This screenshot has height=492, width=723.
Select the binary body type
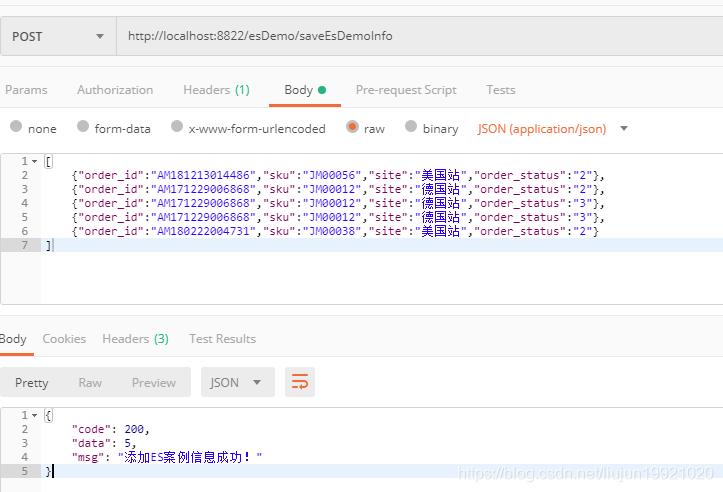tap(432, 128)
